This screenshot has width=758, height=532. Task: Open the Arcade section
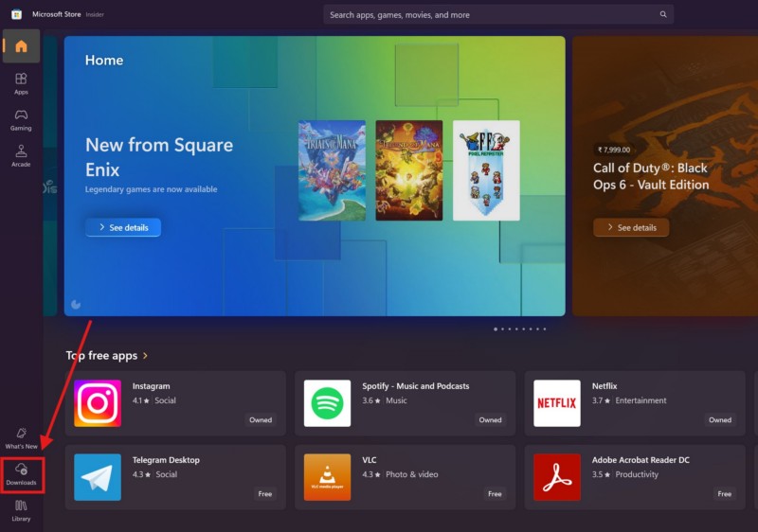[21, 156]
